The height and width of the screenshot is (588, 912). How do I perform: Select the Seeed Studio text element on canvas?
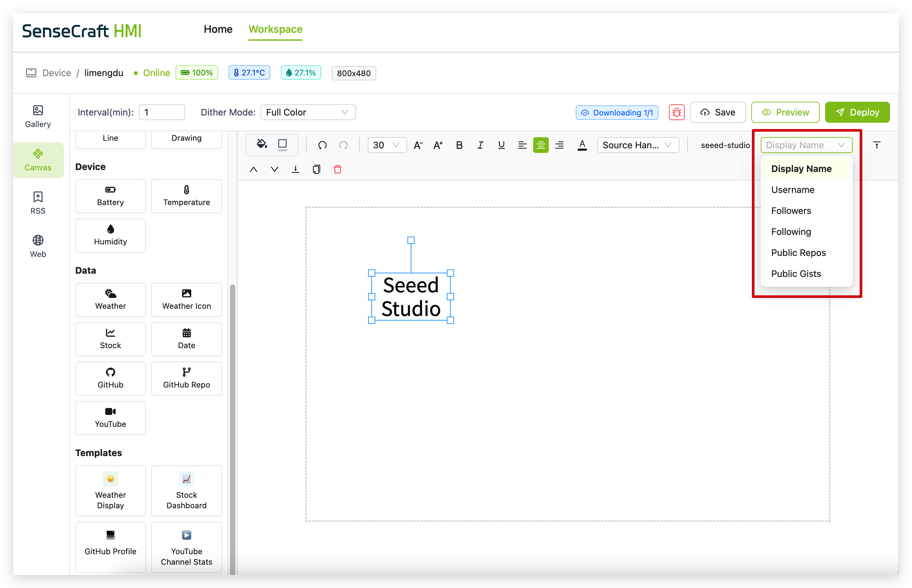pyautogui.click(x=411, y=297)
